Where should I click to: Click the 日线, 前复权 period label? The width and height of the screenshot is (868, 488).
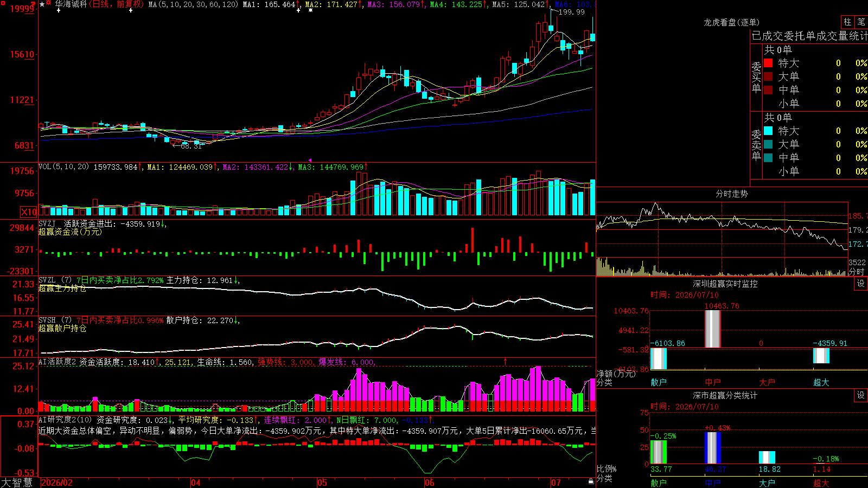click(x=117, y=4)
